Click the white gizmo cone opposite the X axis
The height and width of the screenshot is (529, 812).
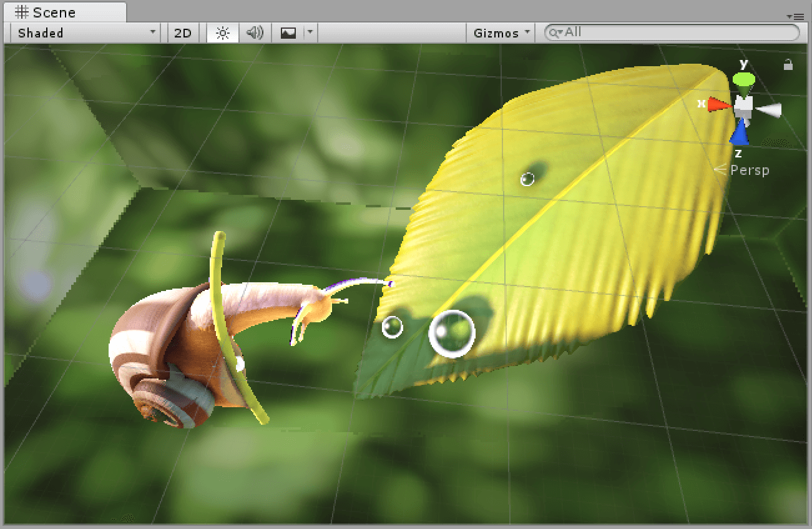[769, 110]
